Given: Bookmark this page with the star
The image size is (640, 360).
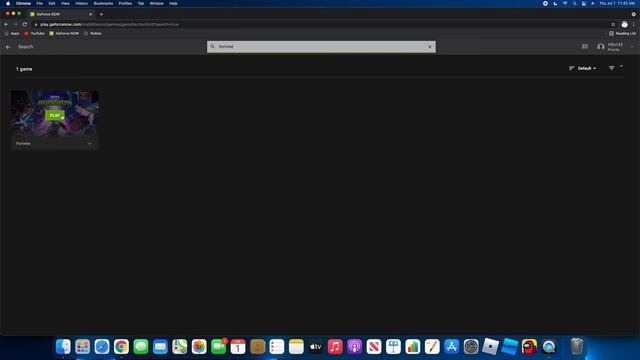Looking at the screenshot, I should (613, 24).
